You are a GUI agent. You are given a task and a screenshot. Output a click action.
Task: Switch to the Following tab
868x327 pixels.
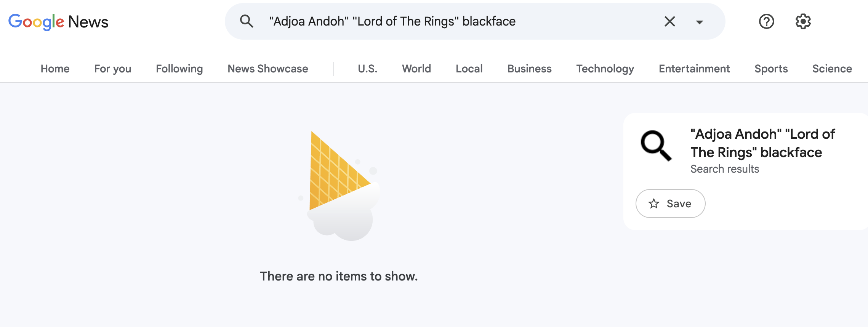(x=179, y=69)
